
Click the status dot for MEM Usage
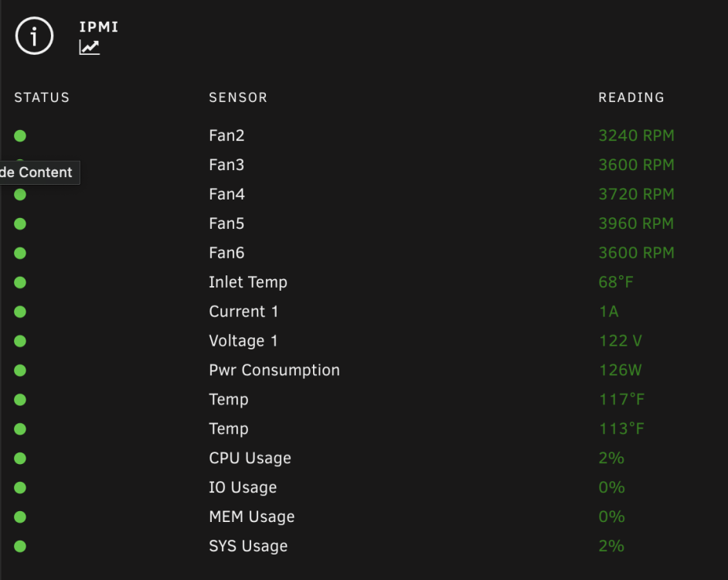point(20,517)
